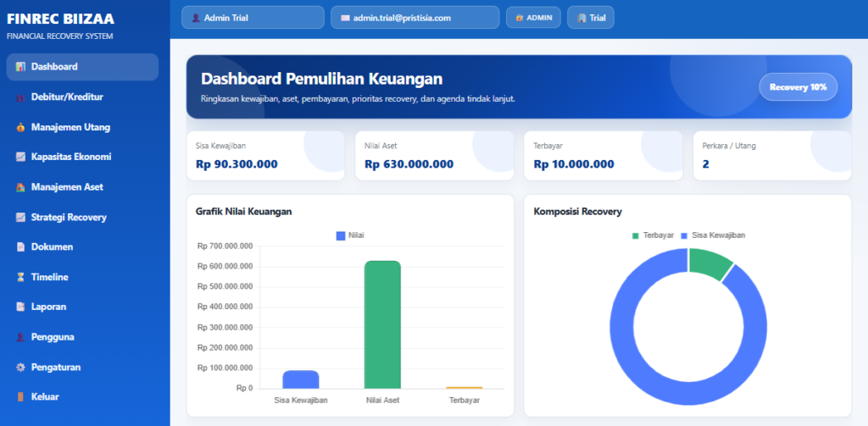Image resolution: width=868 pixels, height=426 pixels.
Task: Toggle the Nilai legend in bar chart
Action: coord(350,235)
